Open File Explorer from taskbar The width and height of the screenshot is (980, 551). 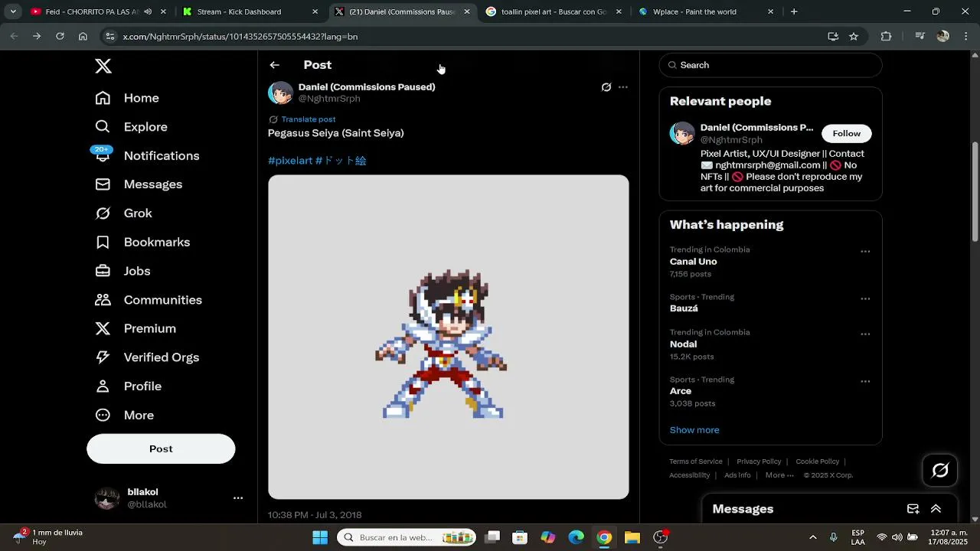click(632, 537)
